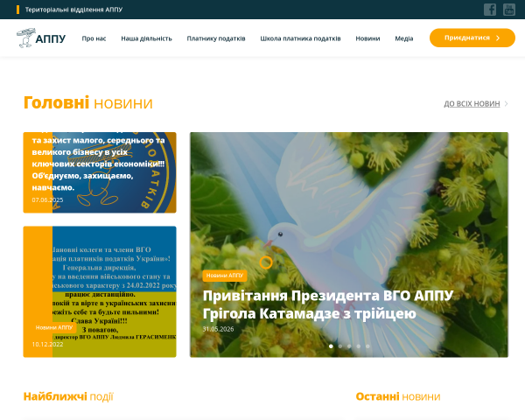Open the Новини menu

[367, 38]
